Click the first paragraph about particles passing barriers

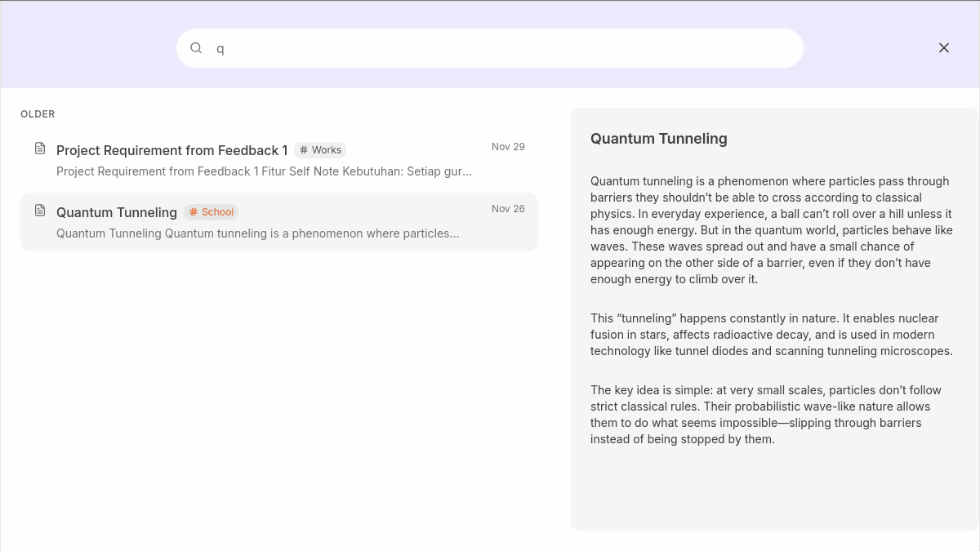coord(772,230)
